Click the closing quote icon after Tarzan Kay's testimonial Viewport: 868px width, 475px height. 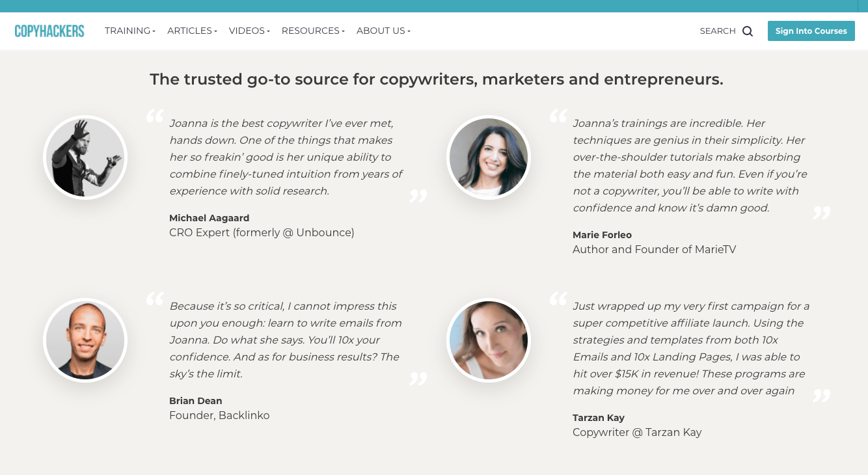[x=821, y=395]
